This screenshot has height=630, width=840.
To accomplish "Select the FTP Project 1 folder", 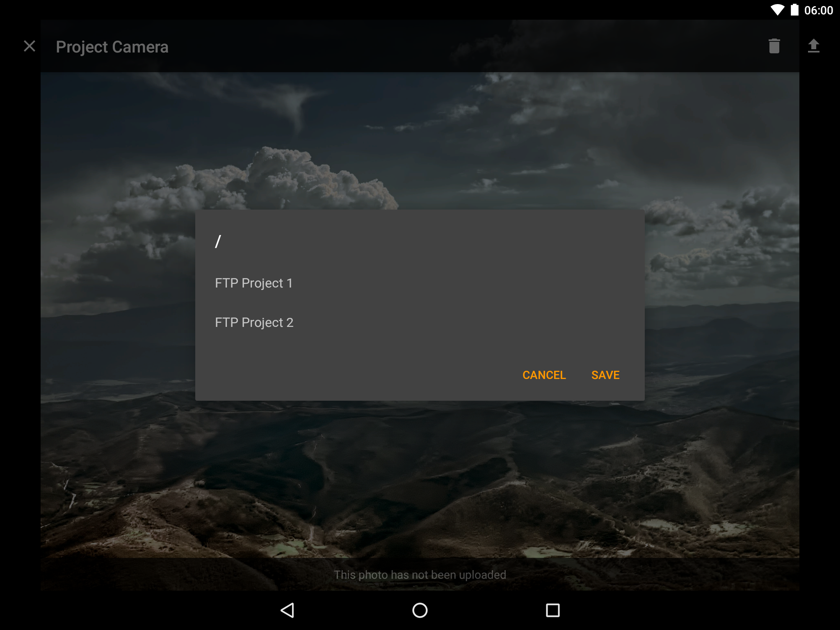I will coord(420,283).
